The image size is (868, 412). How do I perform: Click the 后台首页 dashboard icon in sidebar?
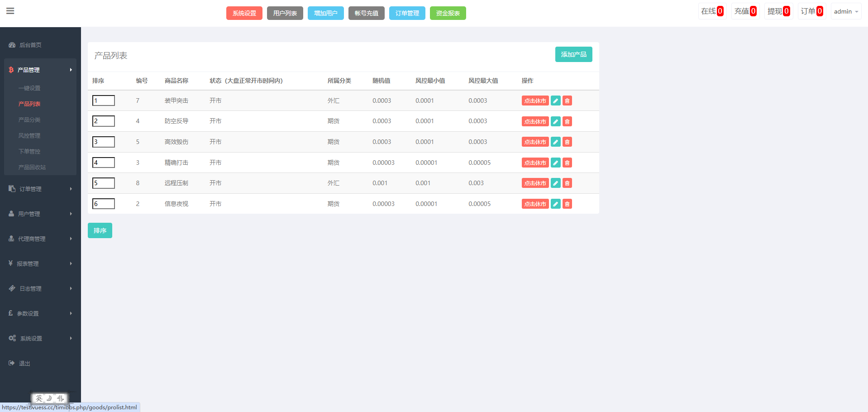pyautogui.click(x=12, y=45)
